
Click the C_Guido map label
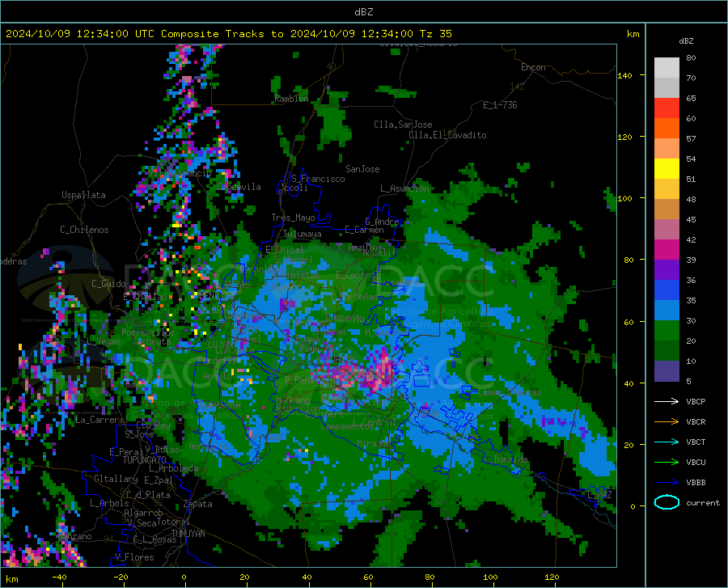coord(108,284)
